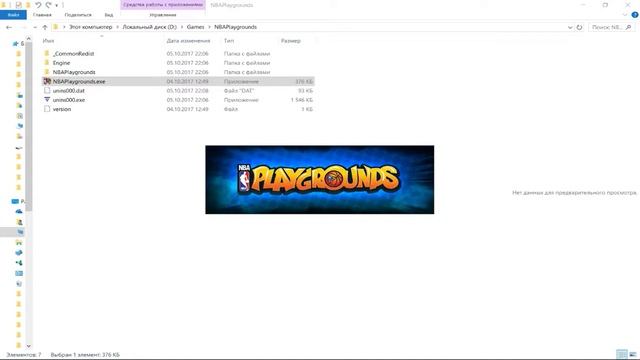Switch to Details view in status bar
This screenshot has height=360, width=640.
coord(622,354)
